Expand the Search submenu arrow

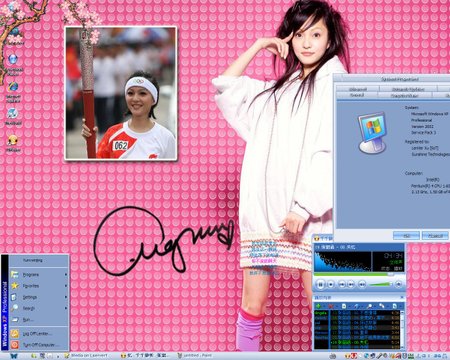(x=66, y=309)
